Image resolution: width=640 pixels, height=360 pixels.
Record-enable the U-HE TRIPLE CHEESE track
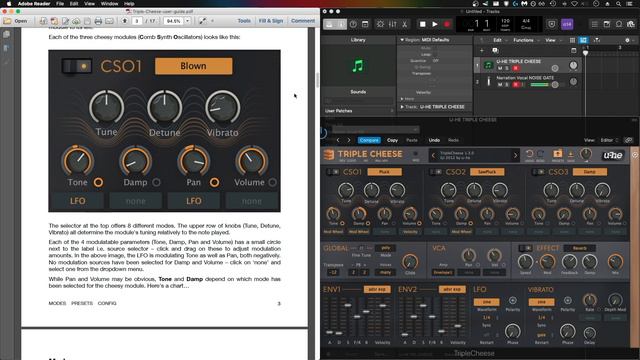pos(516,68)
